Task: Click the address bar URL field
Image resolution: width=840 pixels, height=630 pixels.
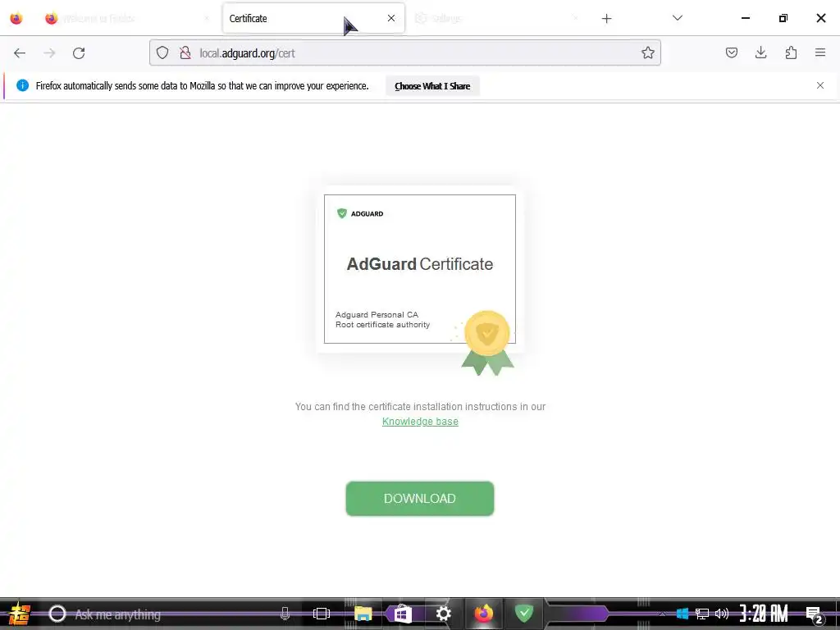Action: point(404,53)
